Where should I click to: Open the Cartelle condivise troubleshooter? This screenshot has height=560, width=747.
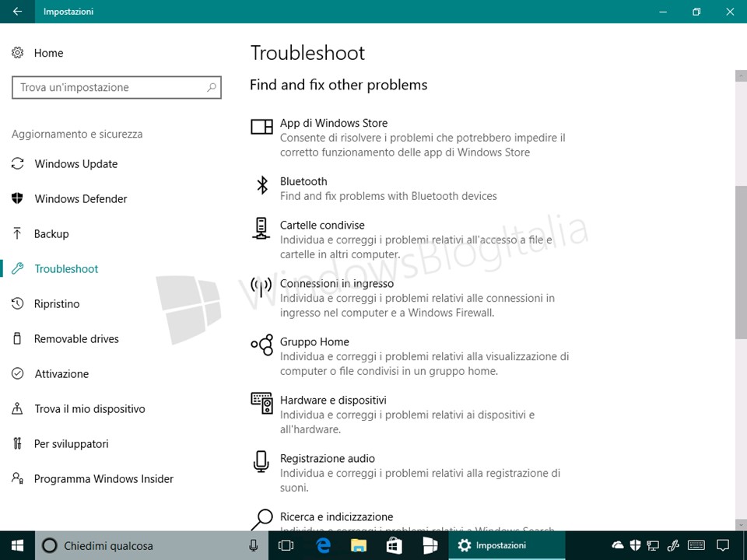click(x=322, y=225)
